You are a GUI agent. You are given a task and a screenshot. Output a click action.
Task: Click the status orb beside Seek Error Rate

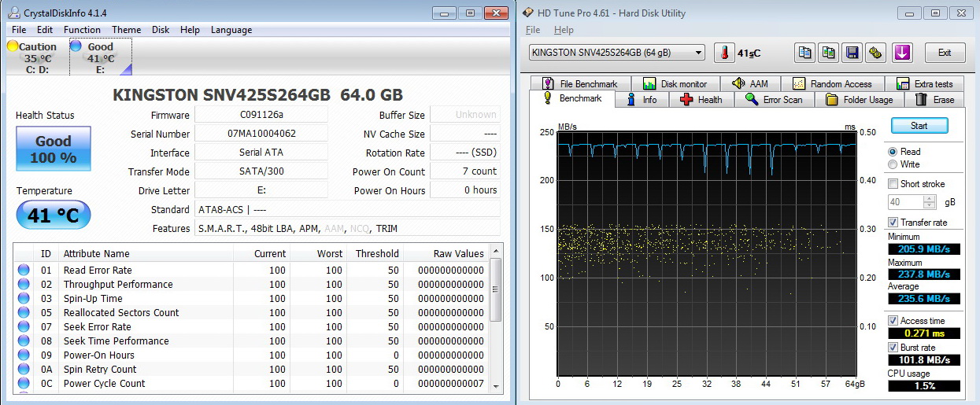pos(24,326)
